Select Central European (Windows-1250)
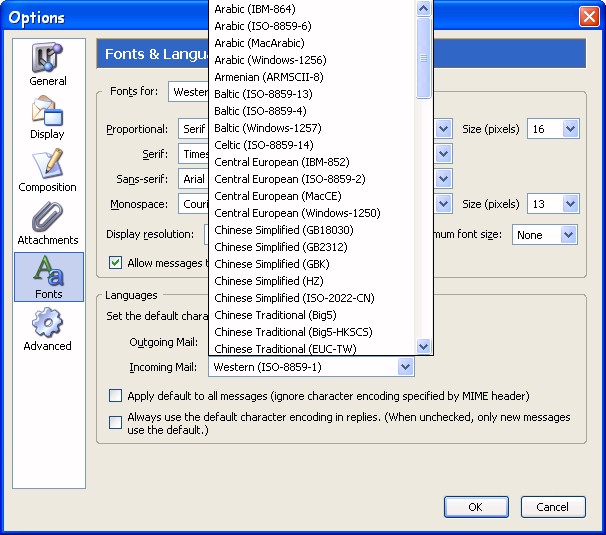 (312, 213)
